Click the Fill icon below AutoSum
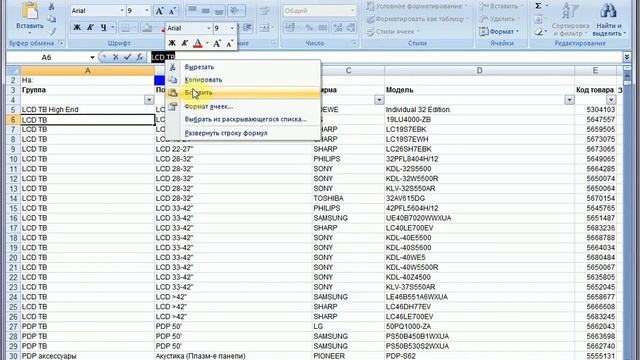640x360 pixels. [x=538, y=19]
